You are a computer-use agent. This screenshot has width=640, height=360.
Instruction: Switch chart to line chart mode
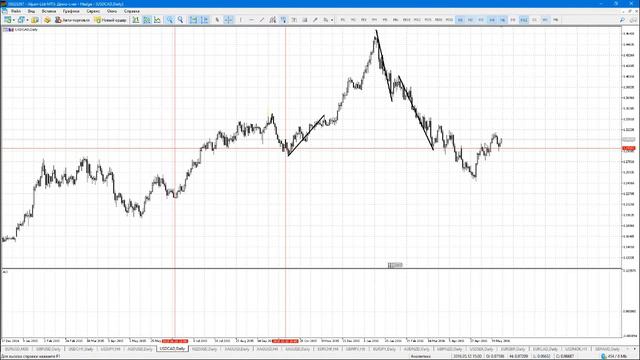[x=157, y=20]
